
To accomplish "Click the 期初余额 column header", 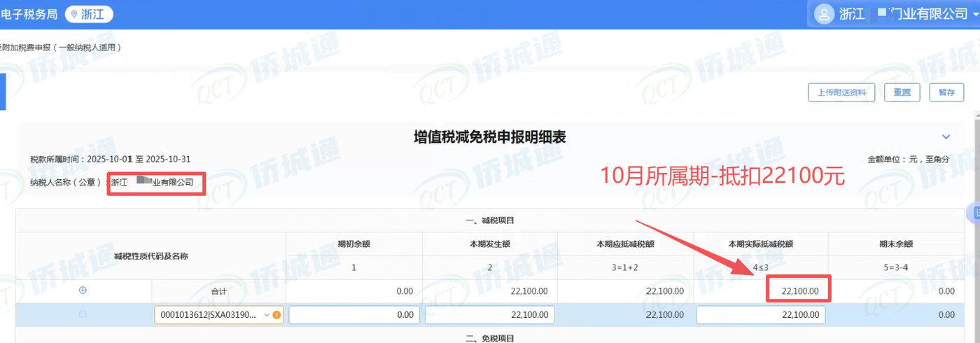I will [354, 244].
